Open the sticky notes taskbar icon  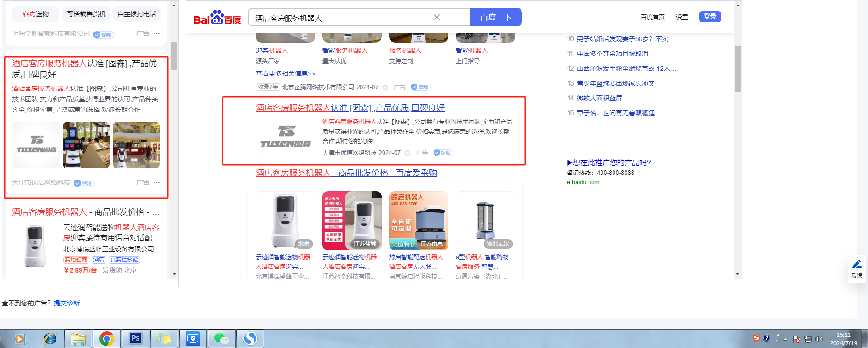[x=164, y=339]
